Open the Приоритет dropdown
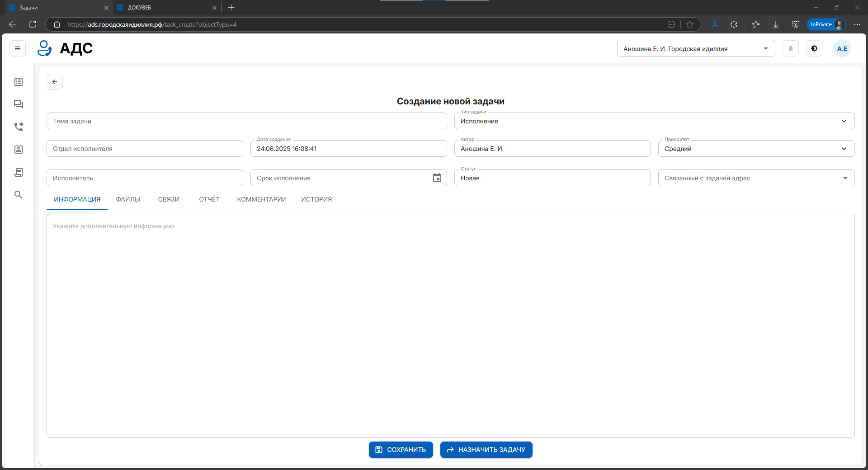Screen dimensions: 868x470 click(756, 149)
